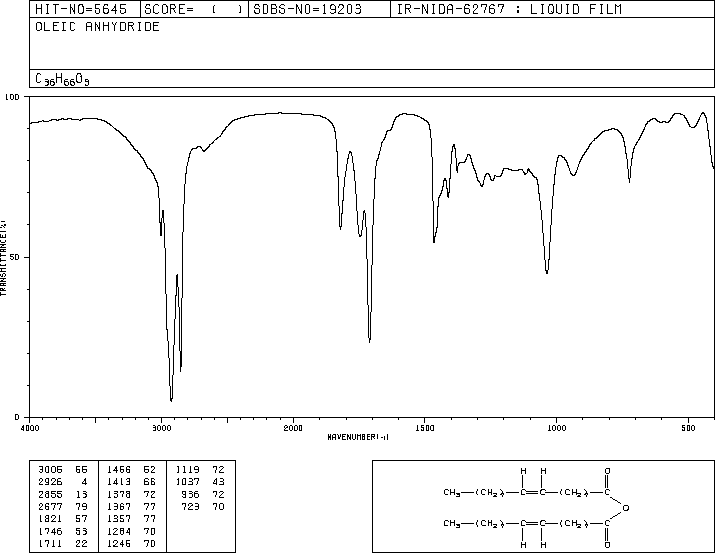
Task: Select the 1711 22 peak table entry
Action: 63,544
